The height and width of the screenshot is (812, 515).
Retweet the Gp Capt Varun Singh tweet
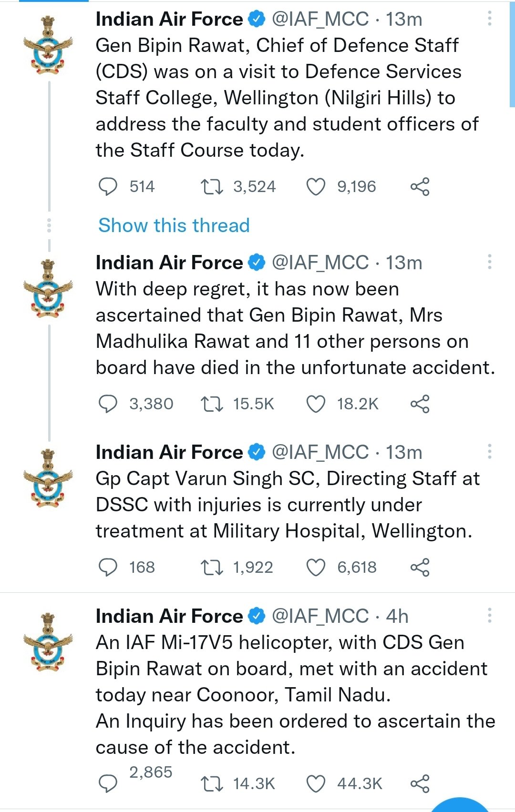pyautogui.click(x=212, y=568)
